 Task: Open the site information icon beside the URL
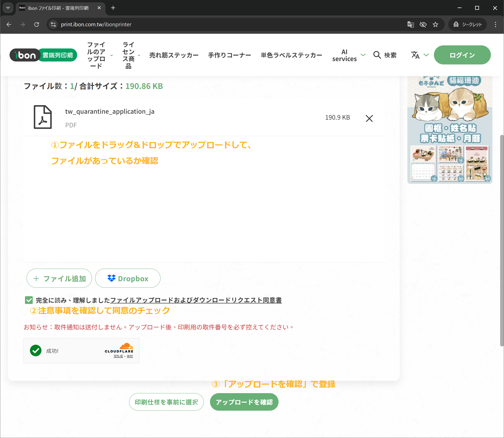53,24
